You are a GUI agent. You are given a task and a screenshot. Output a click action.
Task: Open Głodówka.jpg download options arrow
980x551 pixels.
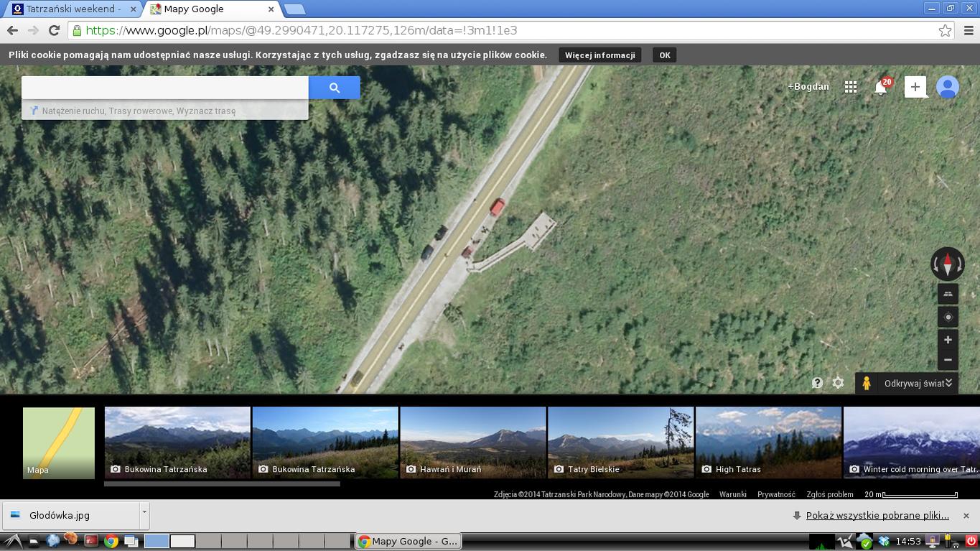click(144, 513)
